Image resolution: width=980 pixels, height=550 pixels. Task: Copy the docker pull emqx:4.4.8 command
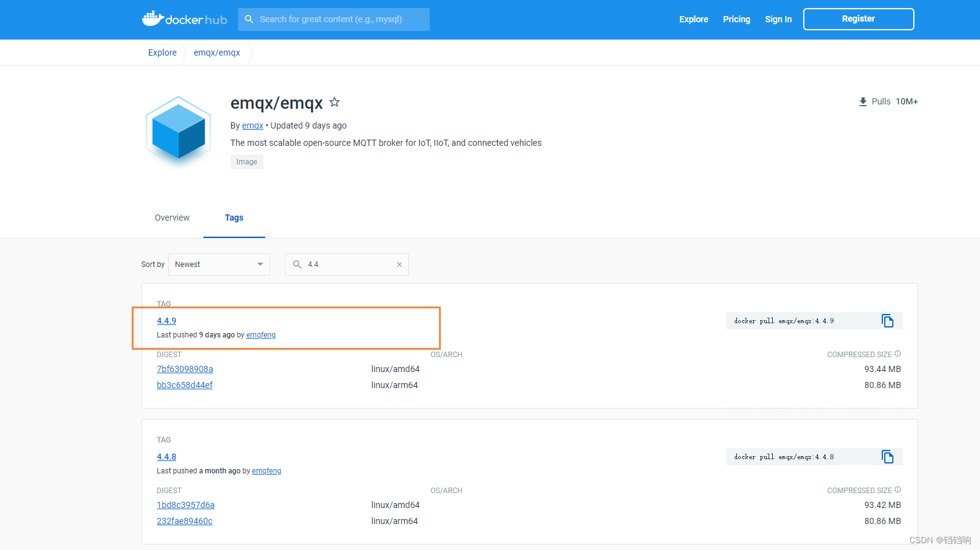[x=888, y=457]
